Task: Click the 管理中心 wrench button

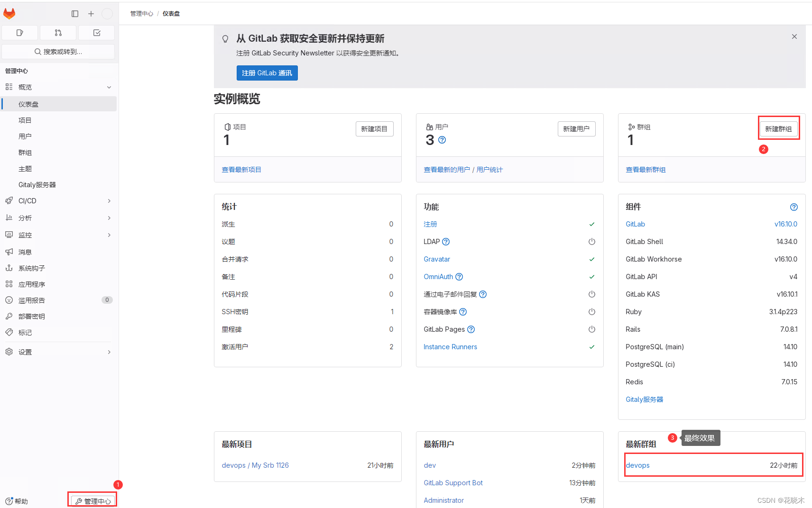Action: (x=93, y=501)
